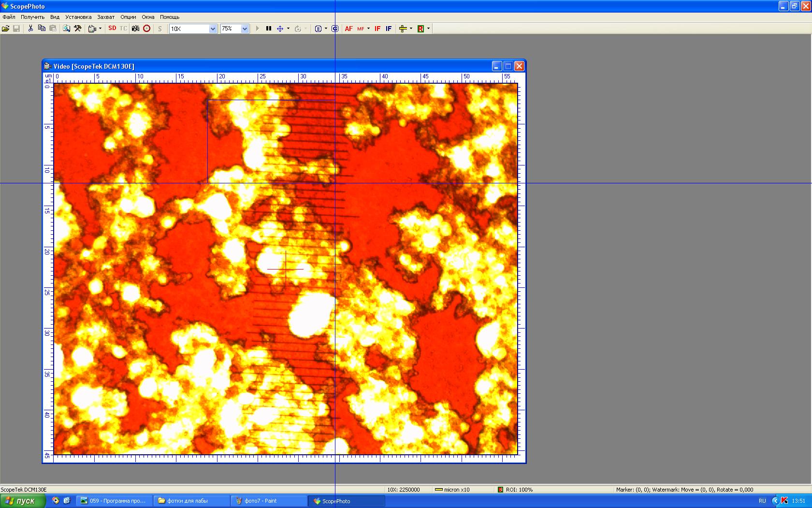The width and height of the screenshot is (812, 508).
Task: Click status bar micron x10 unit
Action: (452, 490)
